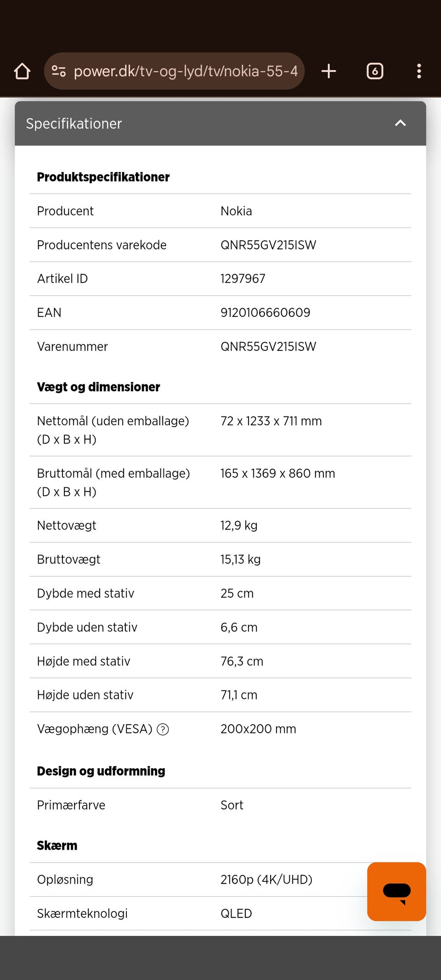
Task: Click the Produktspecifikationer heading
Action: (x=103, y=177)
